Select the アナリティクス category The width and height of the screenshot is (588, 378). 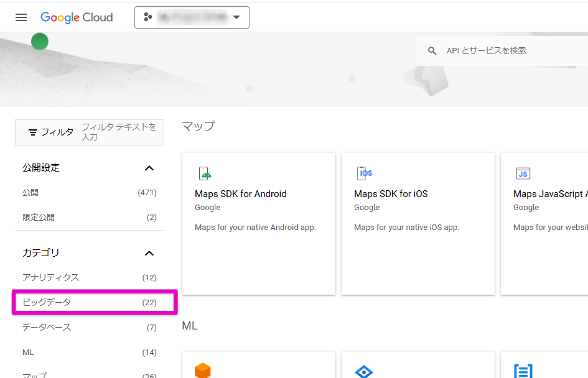89,278
